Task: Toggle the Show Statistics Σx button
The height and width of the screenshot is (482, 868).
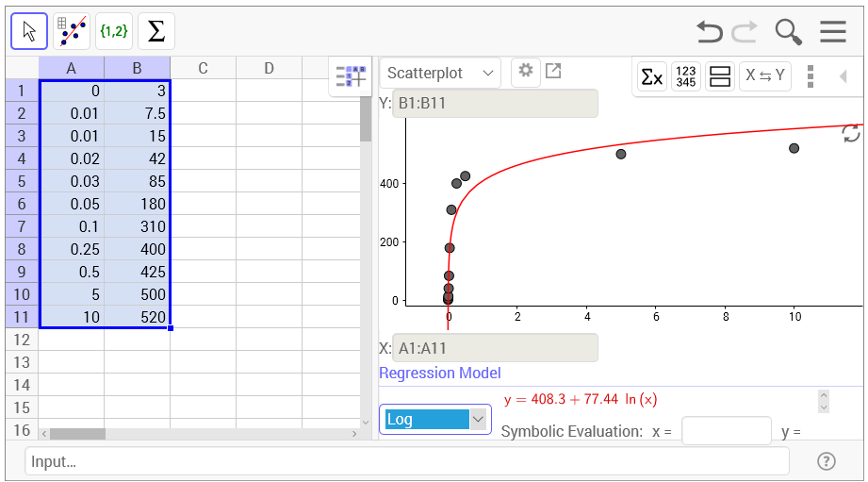Action: click(x=651, y=77)
